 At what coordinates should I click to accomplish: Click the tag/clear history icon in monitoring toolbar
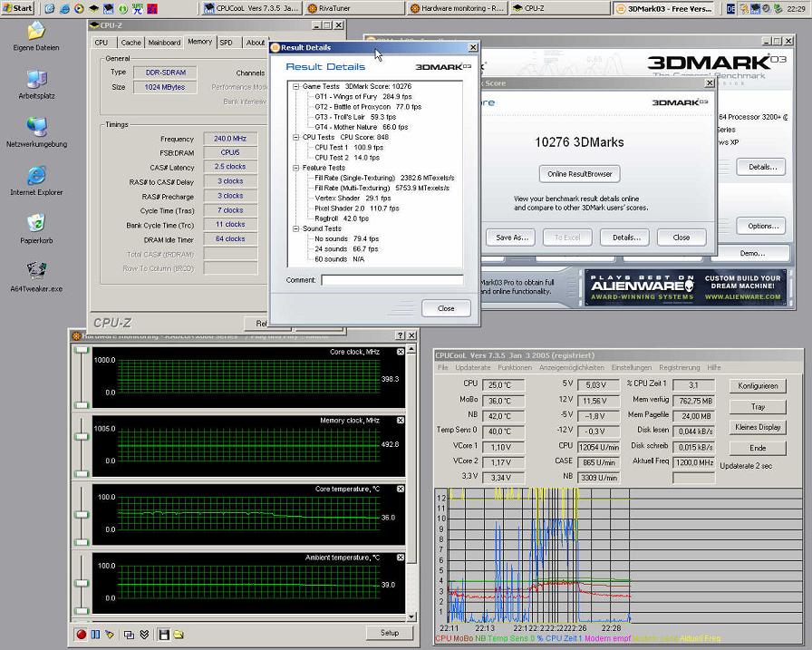[110, 635]
